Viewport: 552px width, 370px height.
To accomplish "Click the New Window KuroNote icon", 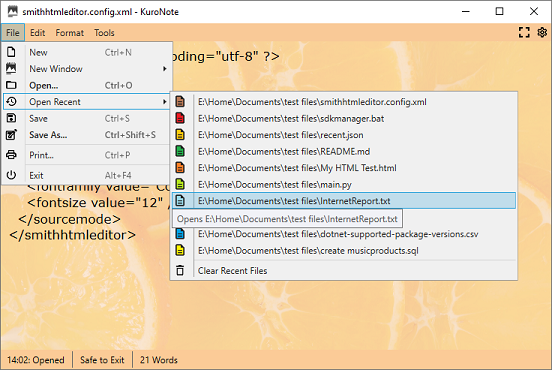I will tap(11, 68).
